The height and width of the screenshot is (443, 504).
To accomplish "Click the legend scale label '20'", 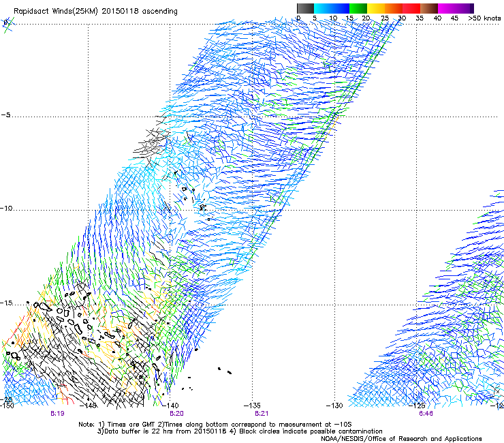I will pos(366,18).
